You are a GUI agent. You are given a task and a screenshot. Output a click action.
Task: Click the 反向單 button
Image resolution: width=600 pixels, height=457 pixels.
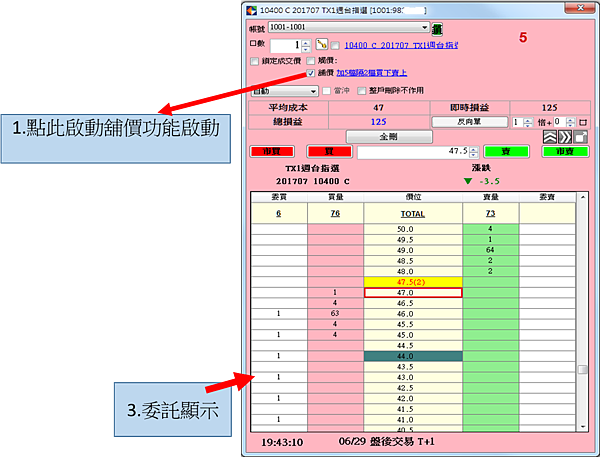tap(470, 122)
